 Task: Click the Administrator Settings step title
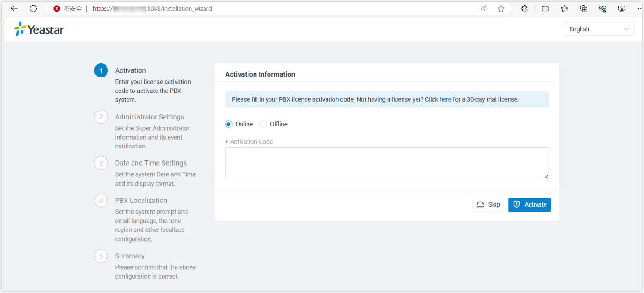point(149,117)
